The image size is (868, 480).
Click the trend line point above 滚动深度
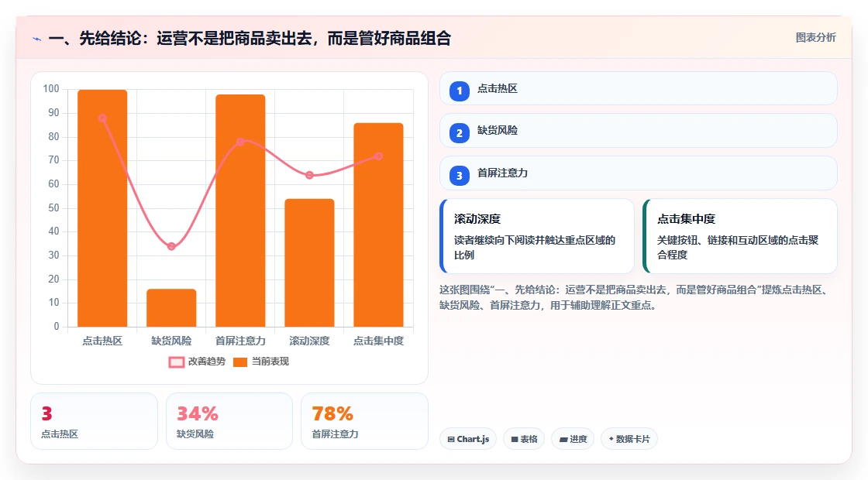309,175
